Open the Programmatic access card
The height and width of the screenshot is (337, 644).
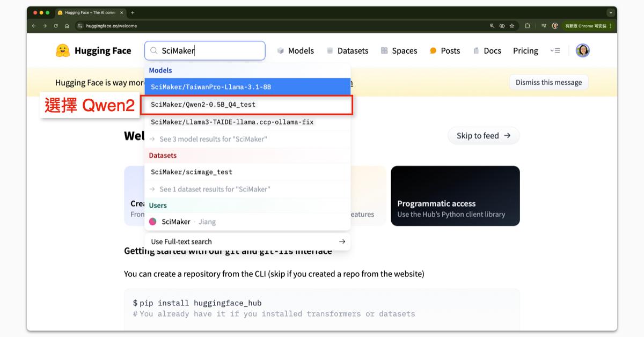click(x=455, y=195)
